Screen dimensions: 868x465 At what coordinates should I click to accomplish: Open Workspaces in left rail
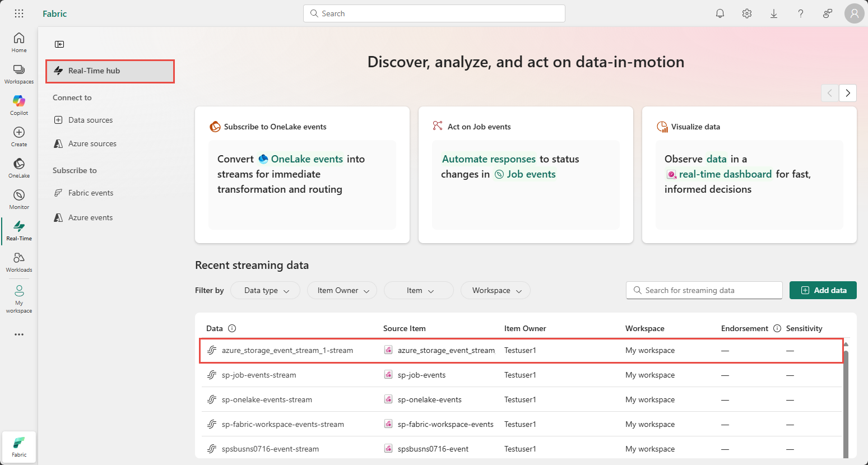(x=19, y=73)
